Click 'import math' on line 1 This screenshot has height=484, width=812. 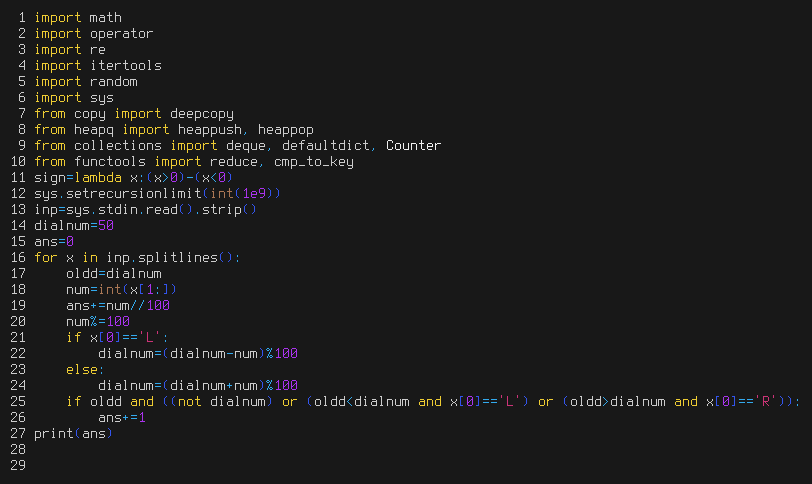coord(78,18)
